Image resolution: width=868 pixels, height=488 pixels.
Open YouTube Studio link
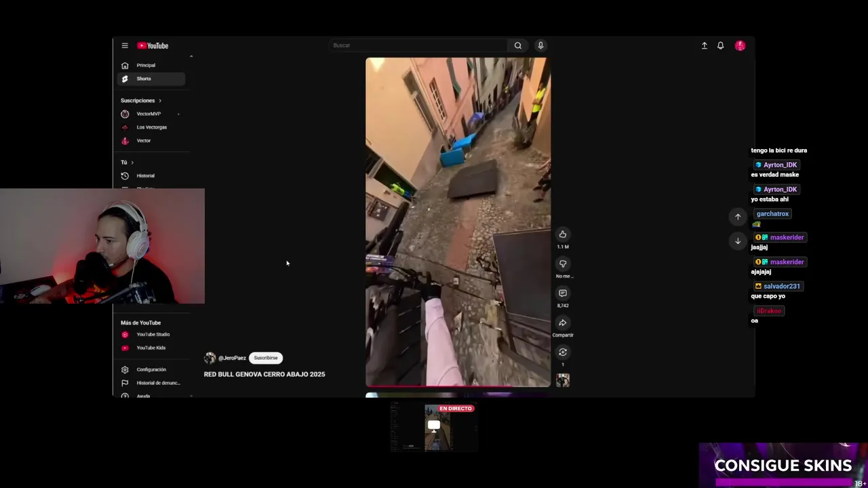pos(153,334)
